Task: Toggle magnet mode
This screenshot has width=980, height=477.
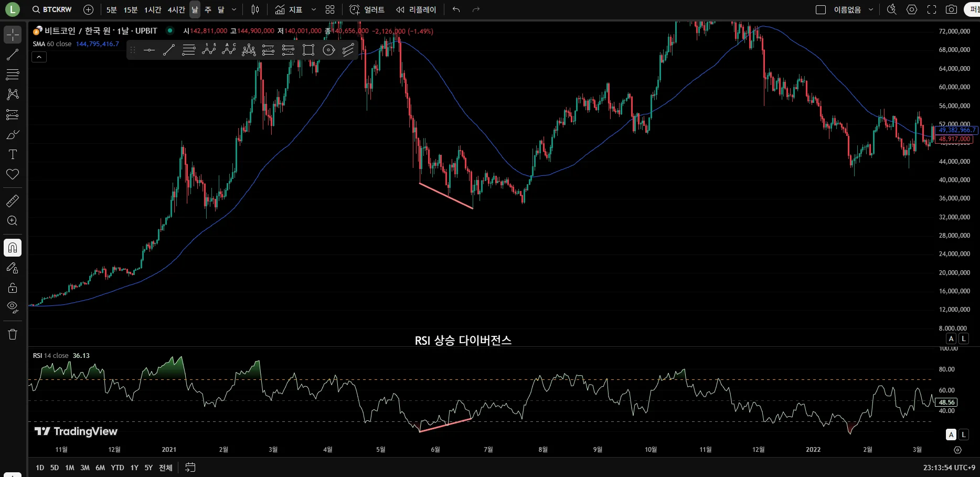Action: (x=13, y=248)
